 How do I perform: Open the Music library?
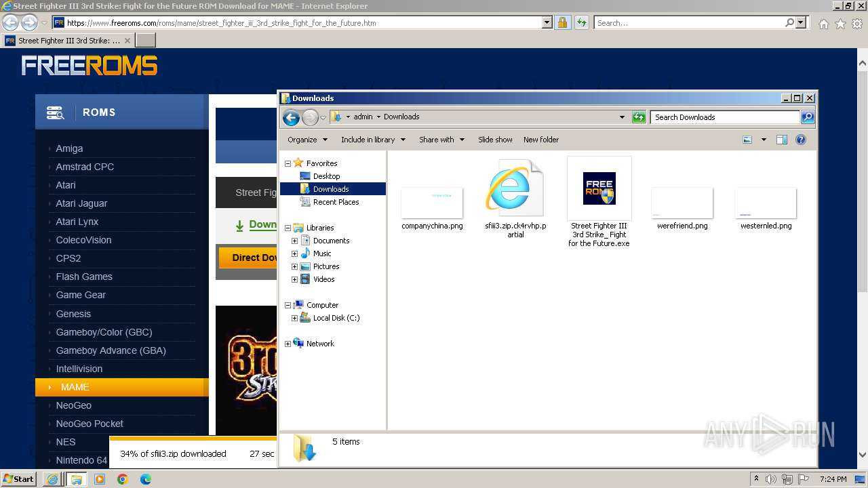321,253
